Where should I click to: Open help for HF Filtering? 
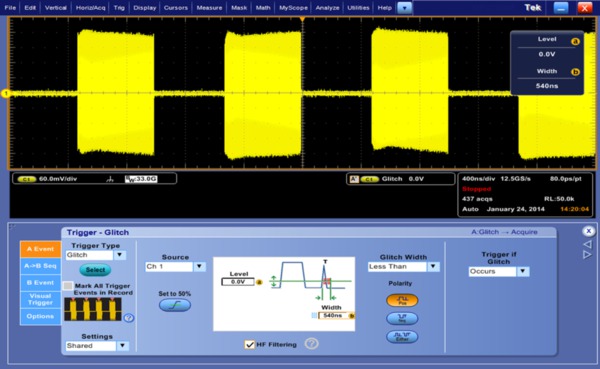point(311,344)
